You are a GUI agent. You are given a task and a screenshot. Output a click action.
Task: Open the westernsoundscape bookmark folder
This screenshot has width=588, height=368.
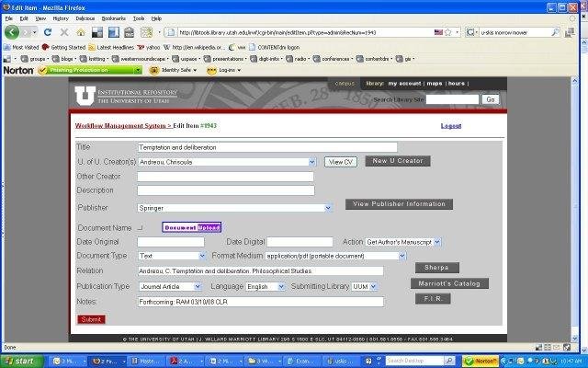(141, 59)
